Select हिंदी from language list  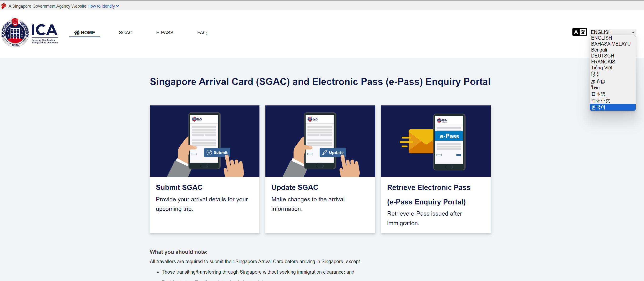[x=613, y=74]
